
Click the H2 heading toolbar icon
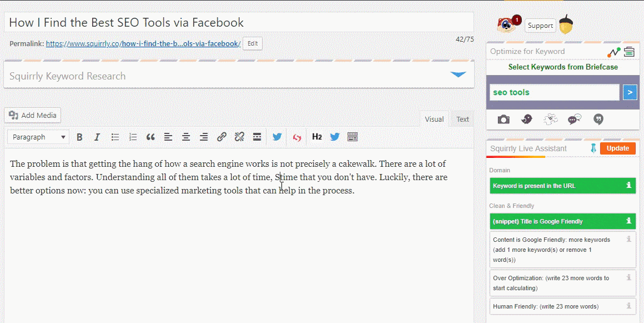[x=316, y=137]
